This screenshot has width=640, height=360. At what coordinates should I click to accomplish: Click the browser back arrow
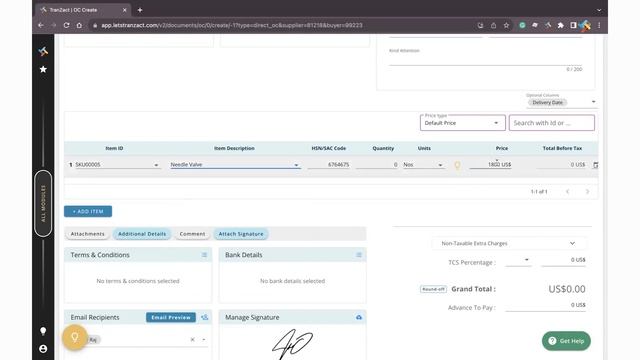click(x=41, y=25)
